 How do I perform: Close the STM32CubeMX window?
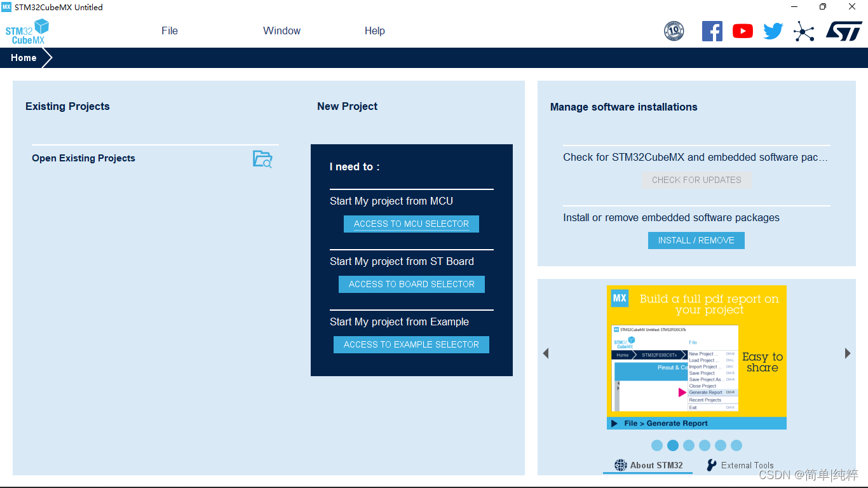click(852, 7)
